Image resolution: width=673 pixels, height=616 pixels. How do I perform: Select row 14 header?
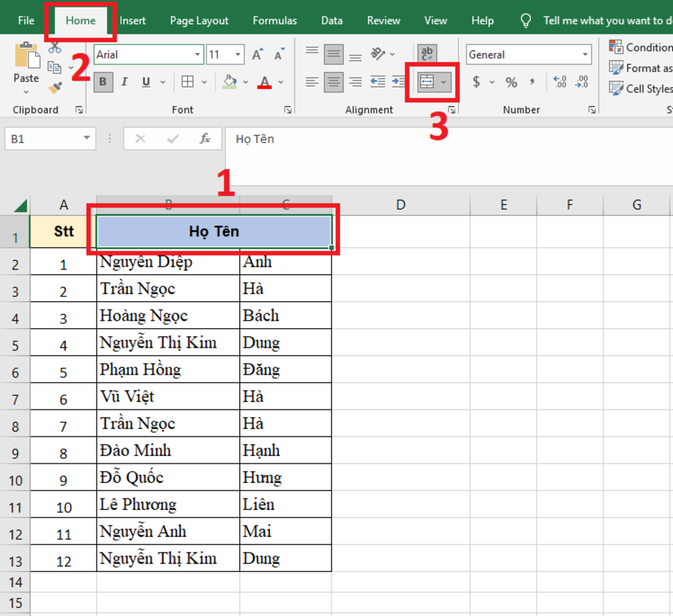(x=15, y=582)
